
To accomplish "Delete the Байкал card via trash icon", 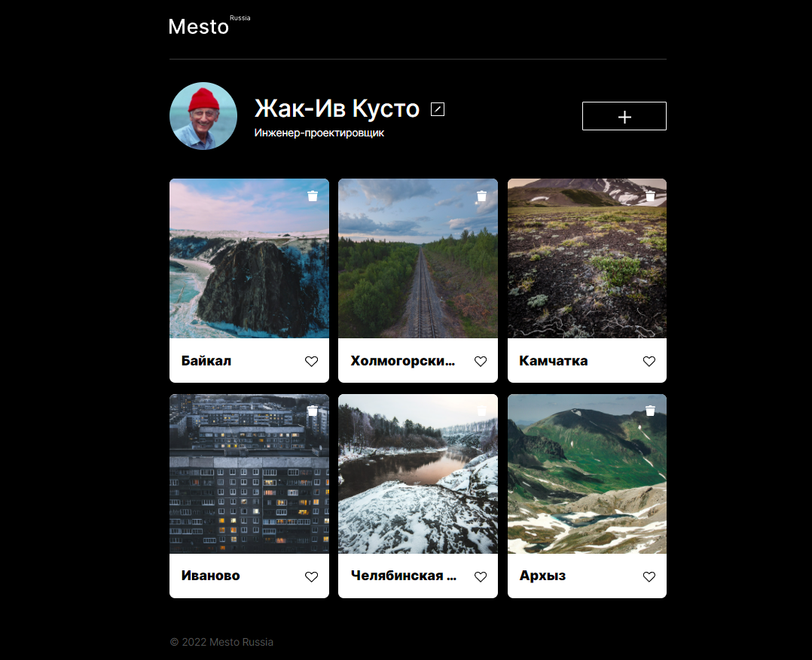I will [x=313, y=196].
